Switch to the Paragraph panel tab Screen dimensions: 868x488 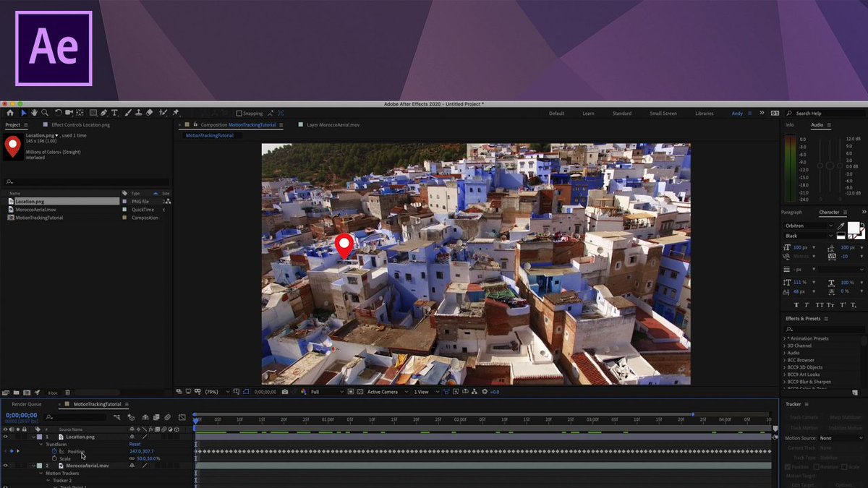pos(791,213)
